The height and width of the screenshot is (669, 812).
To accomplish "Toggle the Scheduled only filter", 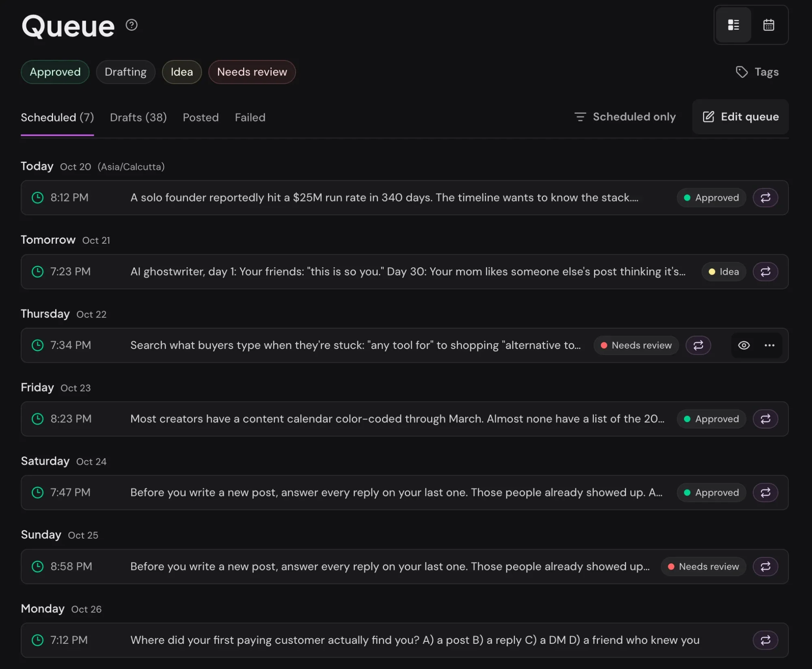I will [x=625, y=117].
